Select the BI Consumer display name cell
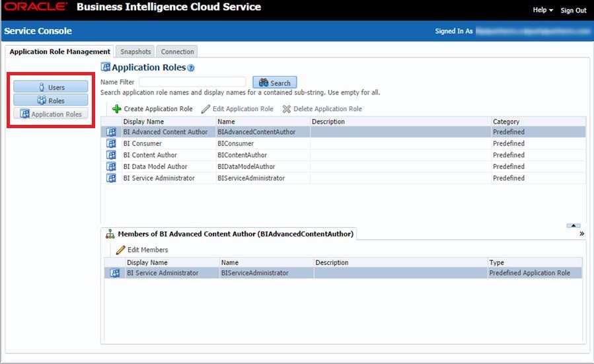 tap(169, 143)
